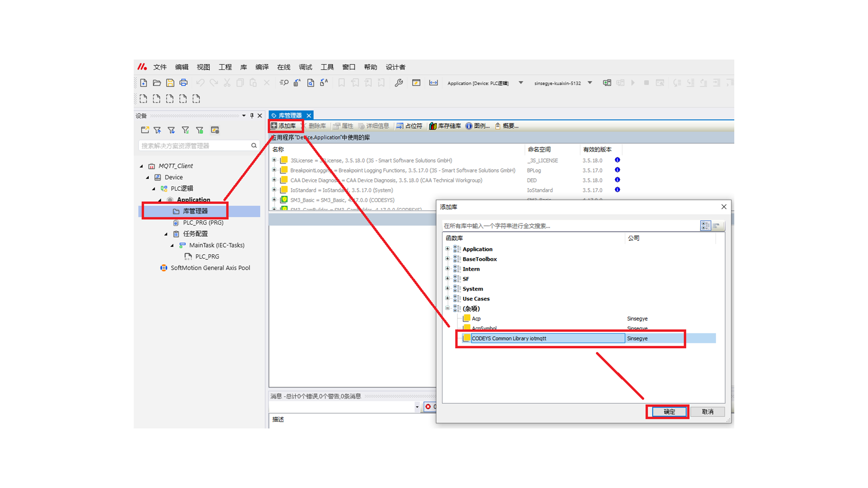Click the magnifier icon in the solution search box
This screenshot has width=868, height=488.
pos(254,145)
